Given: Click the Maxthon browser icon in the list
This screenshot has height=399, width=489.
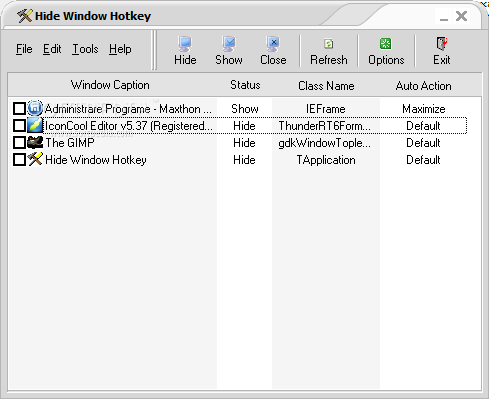Looking at the screenshot, I should [35, 108].
